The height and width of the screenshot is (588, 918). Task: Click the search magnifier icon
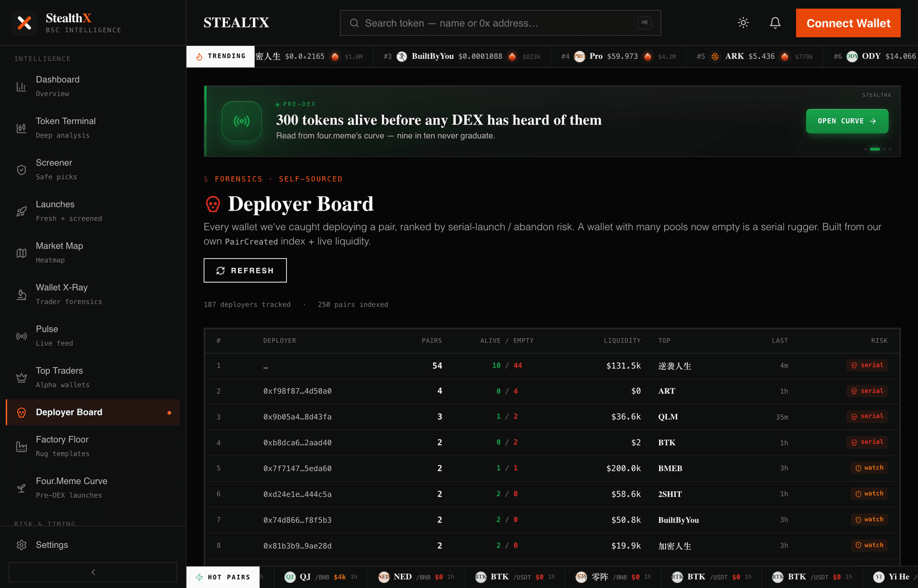[x=354, y=23]
